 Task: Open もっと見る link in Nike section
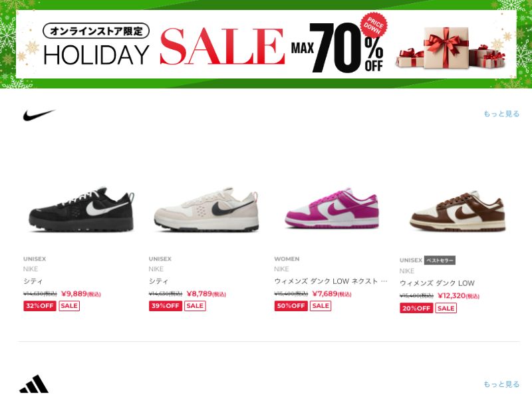[501, 114]
